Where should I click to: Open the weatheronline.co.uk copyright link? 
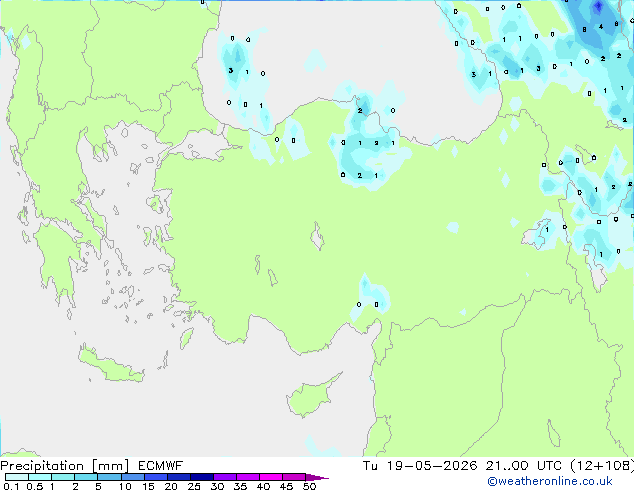550,481
